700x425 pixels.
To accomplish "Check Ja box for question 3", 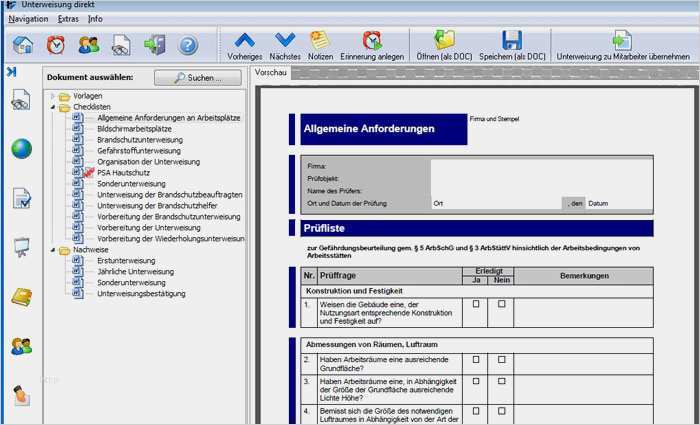I will tap(476, 381).
